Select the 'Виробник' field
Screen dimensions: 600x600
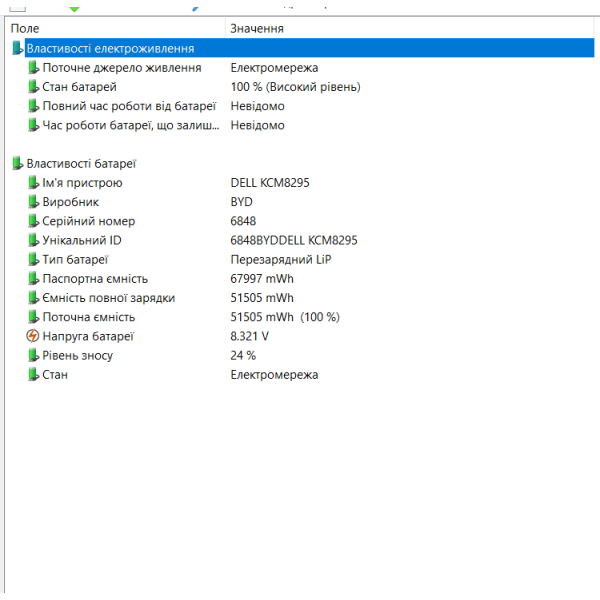(70, 202)
